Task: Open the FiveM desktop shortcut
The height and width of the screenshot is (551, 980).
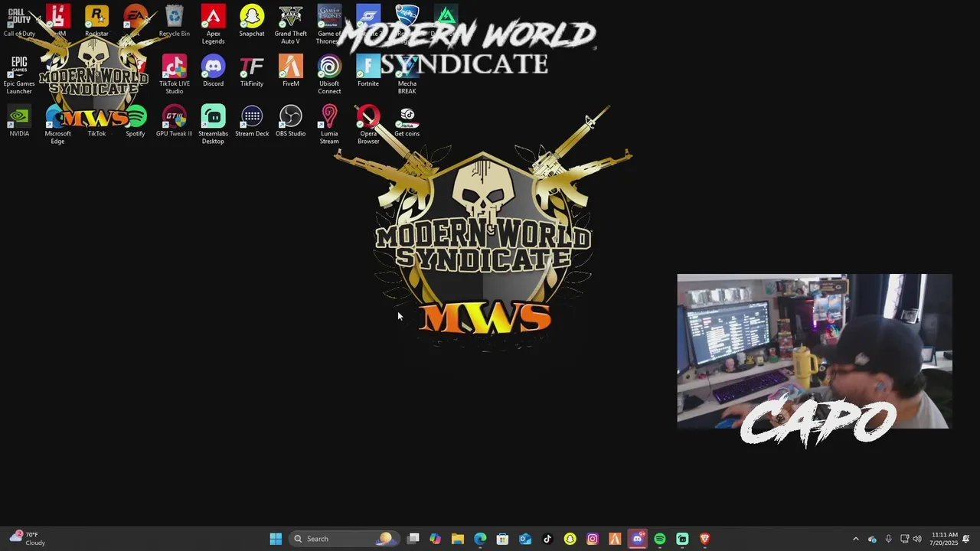Action: (x=291, y=71)
